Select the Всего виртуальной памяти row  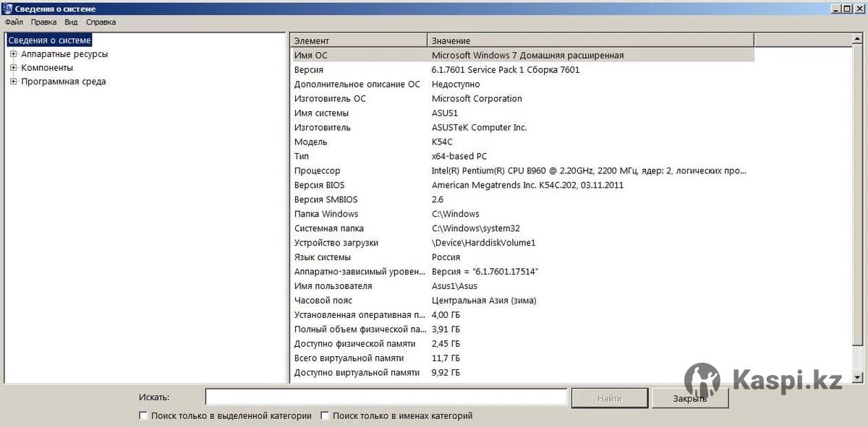pyautogui.click(x=522, y=358)
